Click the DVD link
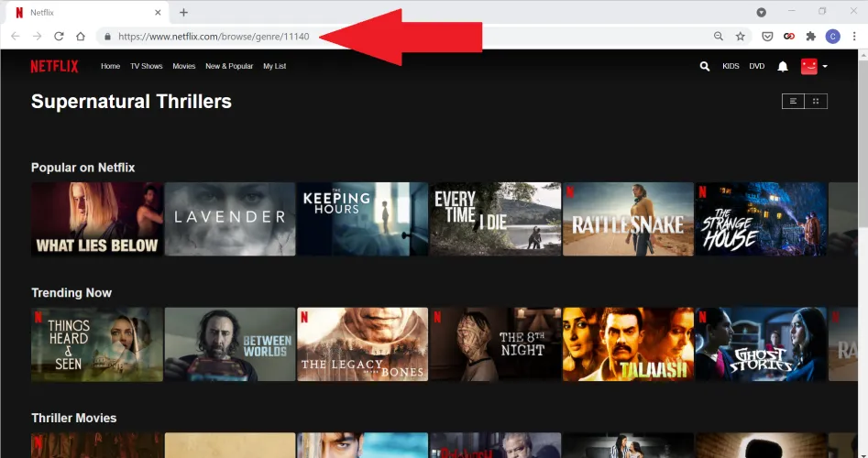The image size is (868, 458). 756,67
